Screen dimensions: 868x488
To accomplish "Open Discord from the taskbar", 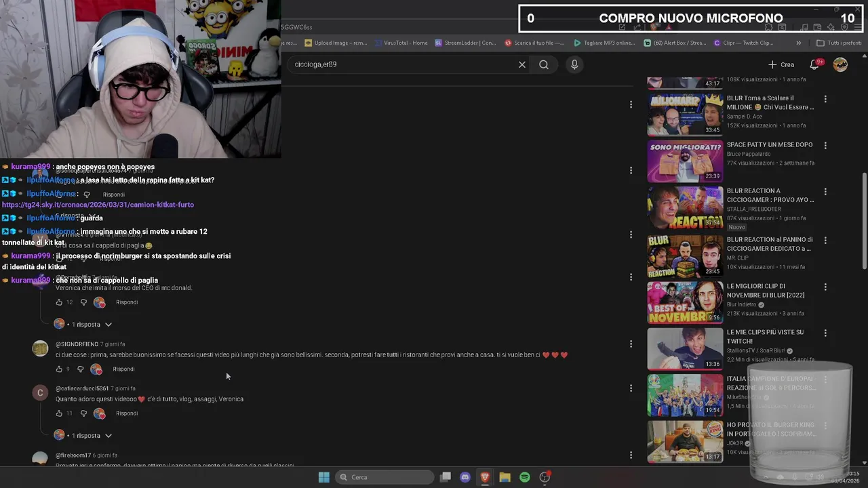I will coord(465,477).
